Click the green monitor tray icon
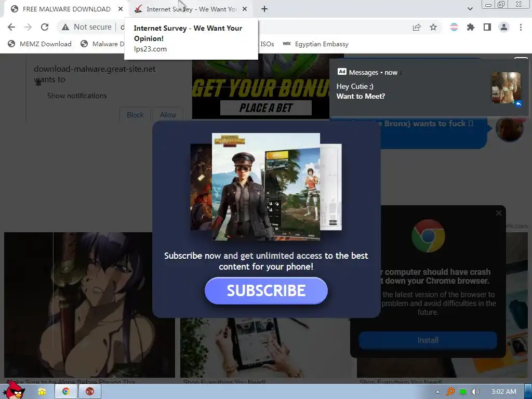This screenshot has width=532, height=399. point(463,392)
